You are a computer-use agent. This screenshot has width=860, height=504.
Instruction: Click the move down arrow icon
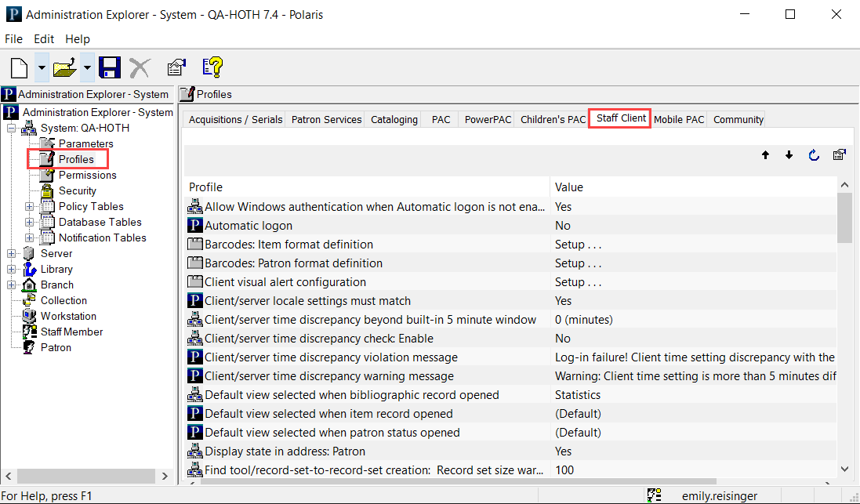(x=789, y=155)
